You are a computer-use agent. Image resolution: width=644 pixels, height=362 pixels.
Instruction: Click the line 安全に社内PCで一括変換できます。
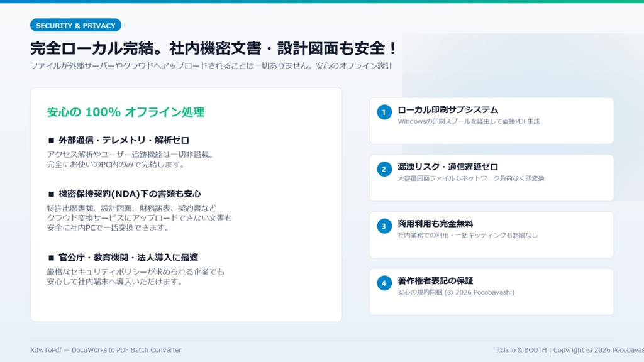coord(108,228)
